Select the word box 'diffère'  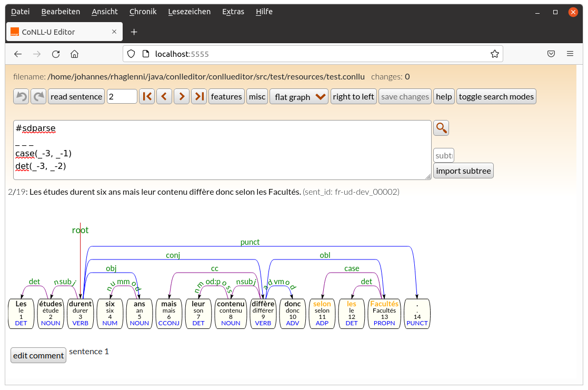coord(263,314)
